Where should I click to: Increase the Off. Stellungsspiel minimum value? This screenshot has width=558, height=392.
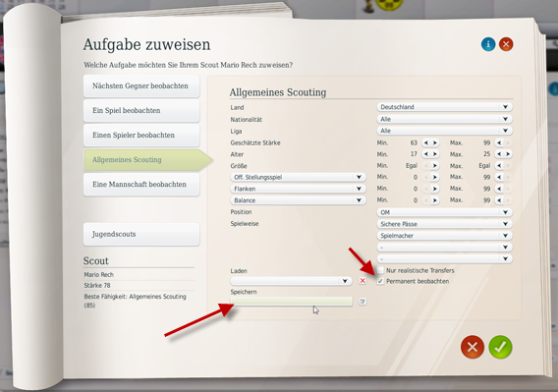click(434, 177)
